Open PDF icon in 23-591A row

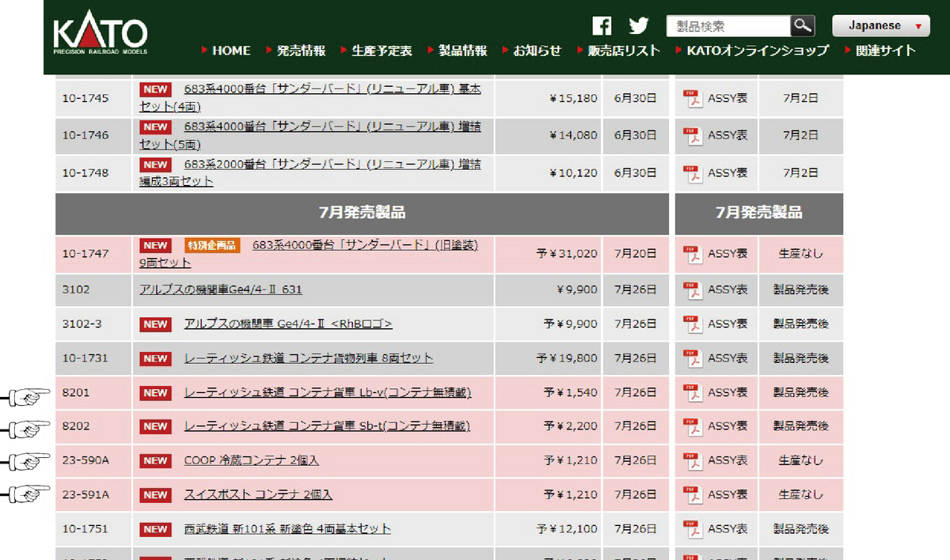[694, 495]
